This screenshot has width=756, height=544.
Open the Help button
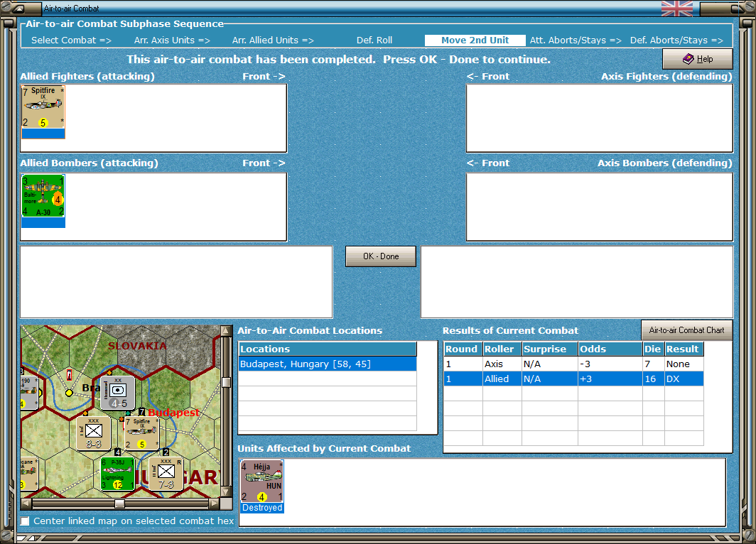click(x=698, y=59)
